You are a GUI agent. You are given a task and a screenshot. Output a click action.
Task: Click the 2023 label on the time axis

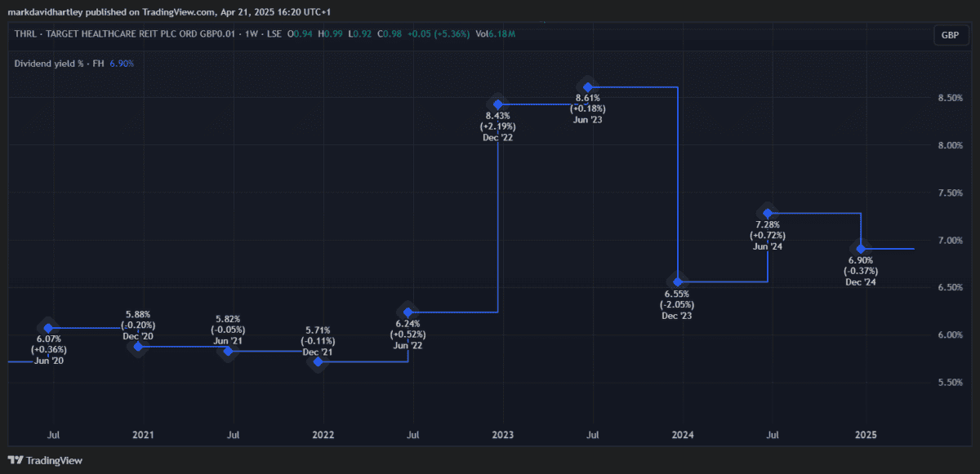(503, 436)
